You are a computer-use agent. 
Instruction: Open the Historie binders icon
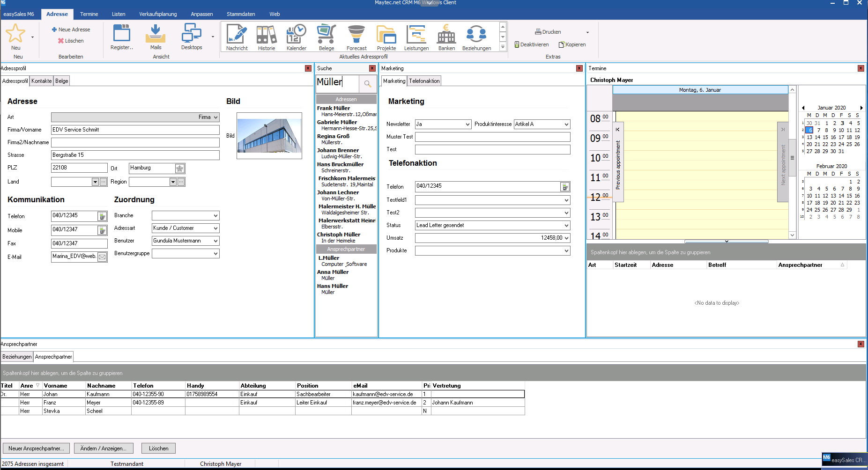pos(267,34)
